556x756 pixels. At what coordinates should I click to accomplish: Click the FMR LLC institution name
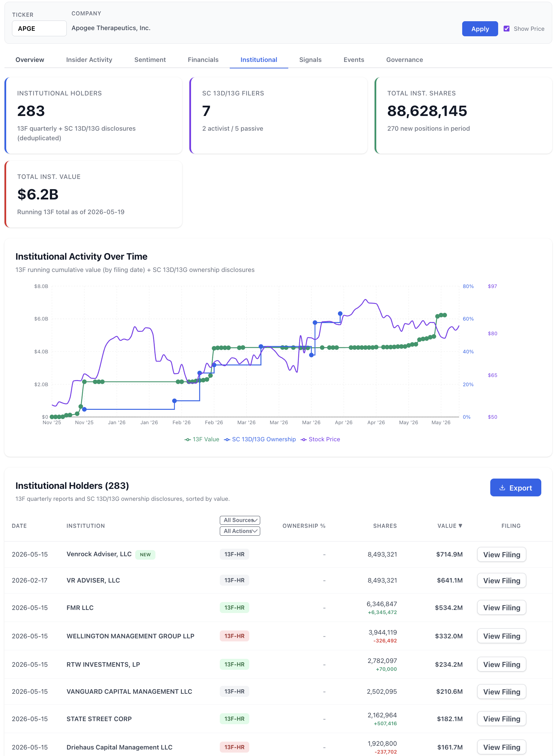click(x=80, y=608)
